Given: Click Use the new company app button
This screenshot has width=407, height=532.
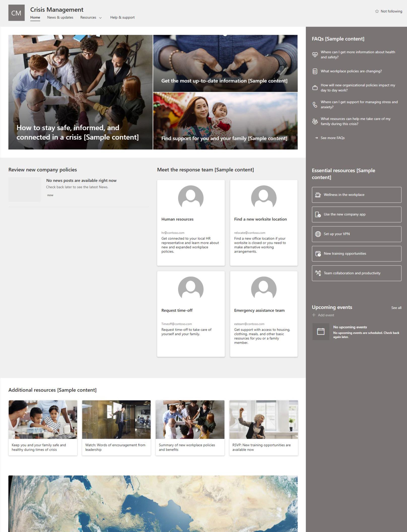Looking at the screenshot, I should (x=356, y=214).
